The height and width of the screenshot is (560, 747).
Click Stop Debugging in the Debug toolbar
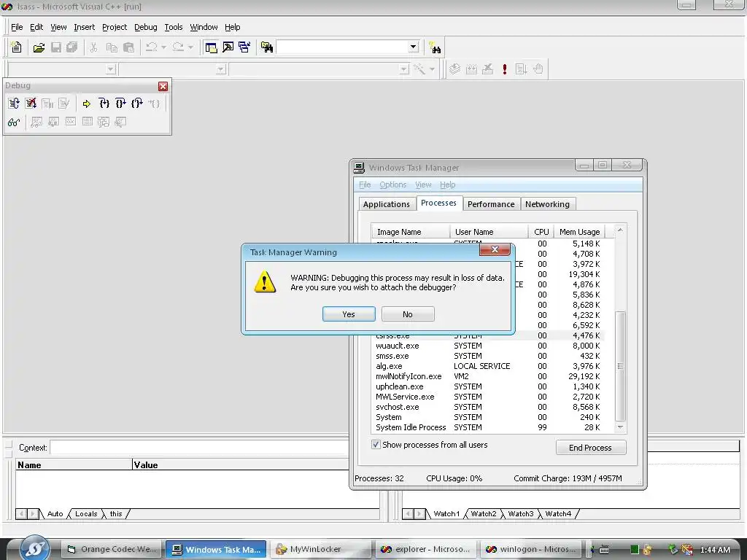click(31, 104)
